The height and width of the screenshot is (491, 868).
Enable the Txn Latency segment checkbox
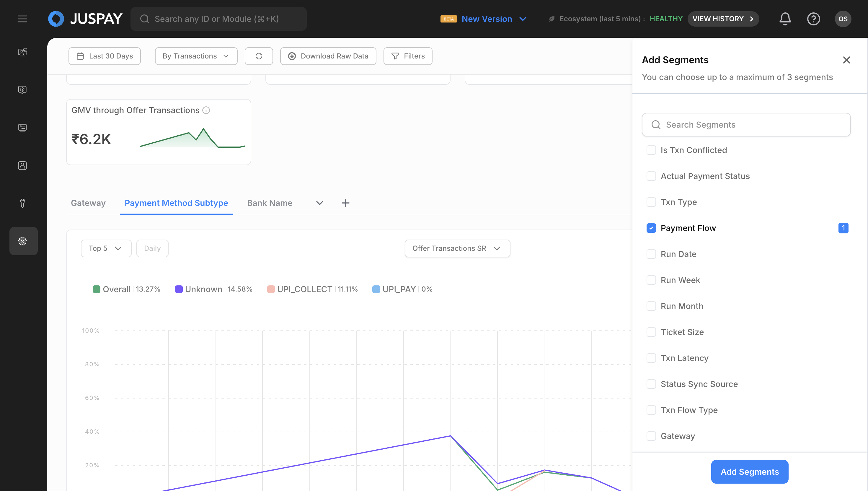coord(651,358)
